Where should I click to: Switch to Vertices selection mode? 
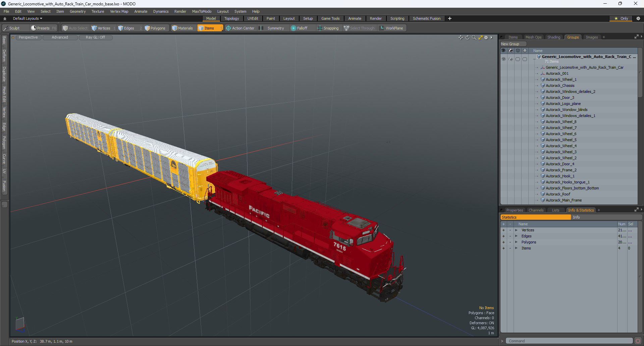pyautogui.click(x=101, y=28)
